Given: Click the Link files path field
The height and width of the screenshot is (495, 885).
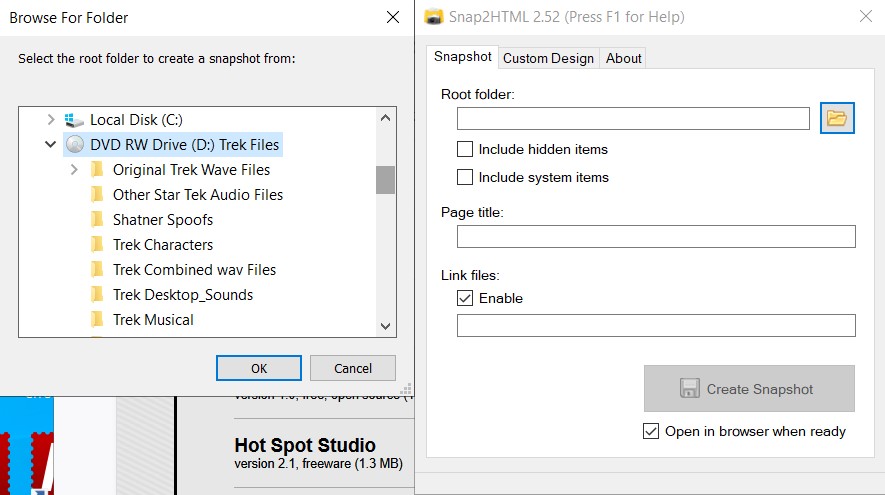Looking at the screenshot, I should click(x=656, y=326).
